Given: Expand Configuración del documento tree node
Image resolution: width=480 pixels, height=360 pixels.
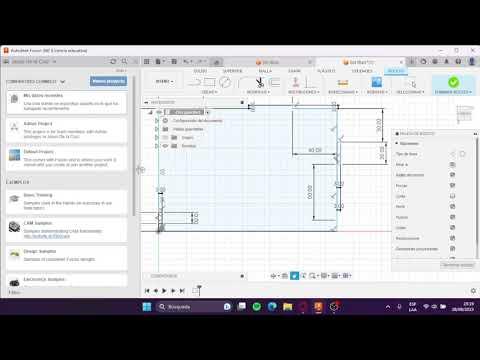Looking at the screenshot, I should coord(157,120).
